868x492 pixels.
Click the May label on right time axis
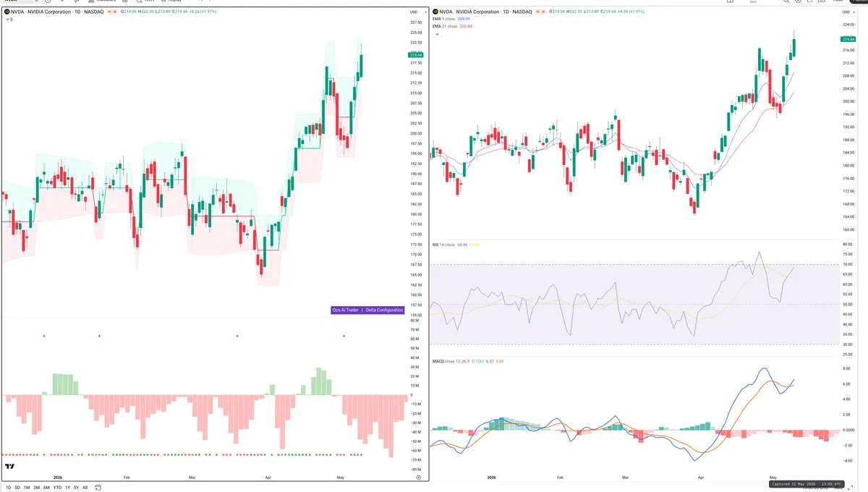[773, 478]
